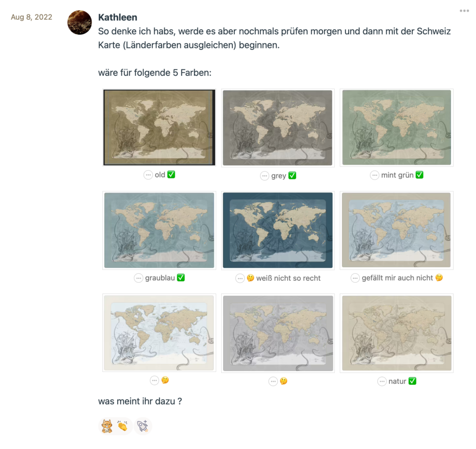Click the cat and clapping hands reaction
Viewport: 476px width, 449px height.
(115, 426)
